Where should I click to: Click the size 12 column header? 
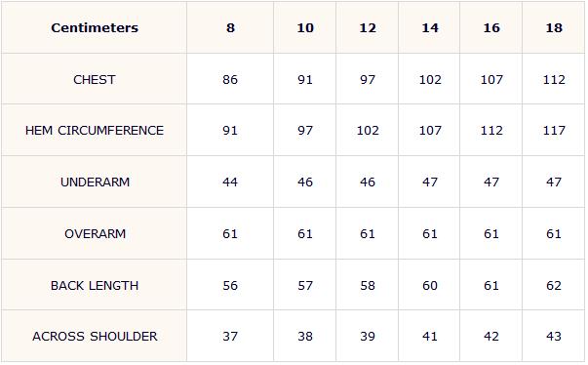click(x=368, y=27)
